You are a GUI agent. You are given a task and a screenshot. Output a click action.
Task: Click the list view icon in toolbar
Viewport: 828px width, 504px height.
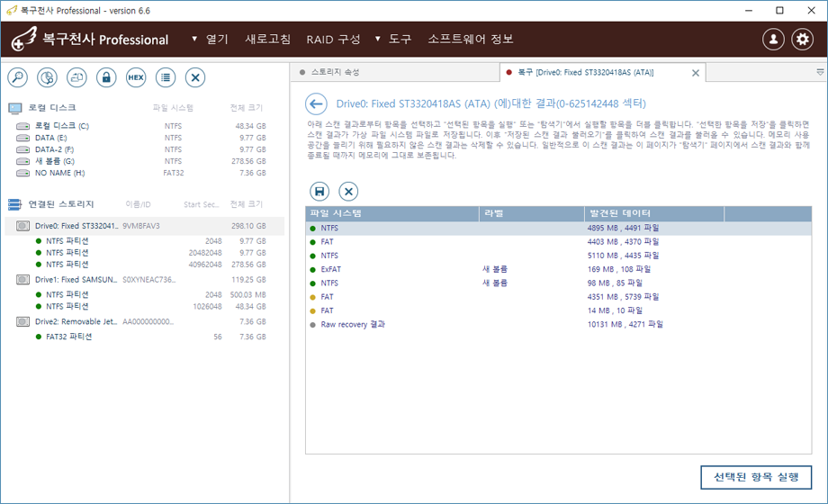[166, 77]
